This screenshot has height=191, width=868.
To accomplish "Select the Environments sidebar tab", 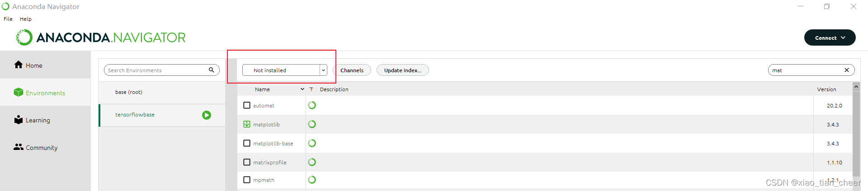I will (x=45, y=93).
